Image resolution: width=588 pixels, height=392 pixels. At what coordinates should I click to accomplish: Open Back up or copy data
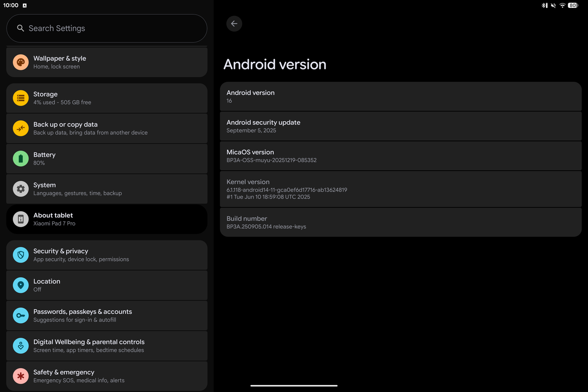107,128
